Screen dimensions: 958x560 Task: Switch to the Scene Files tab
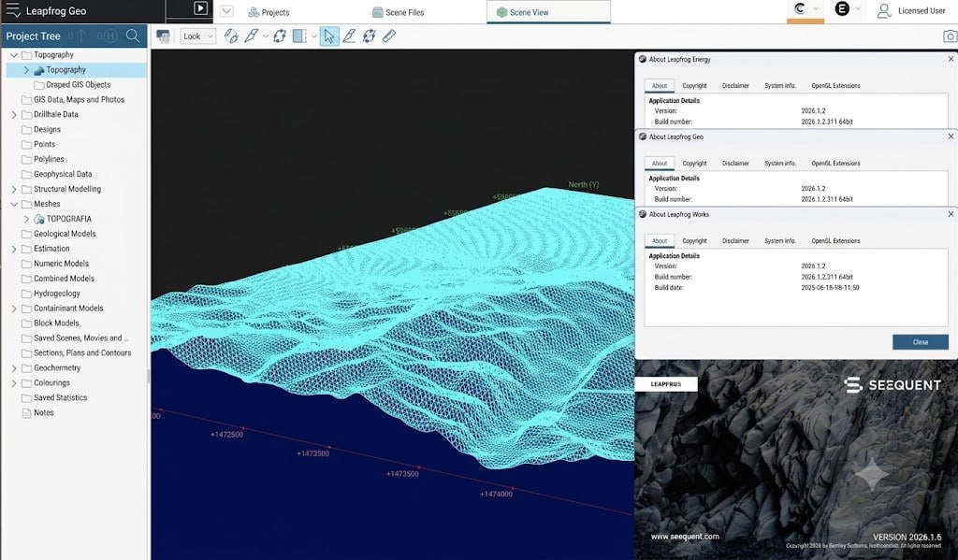pyautogui.click(x=398, y=12)
